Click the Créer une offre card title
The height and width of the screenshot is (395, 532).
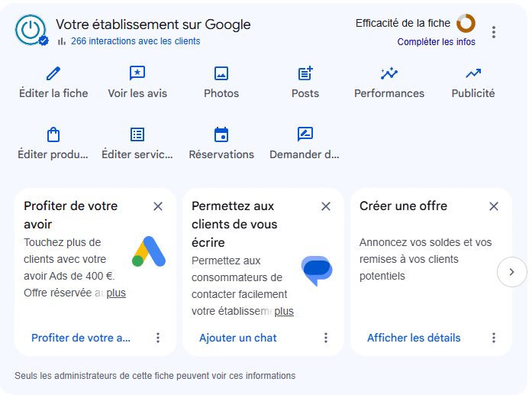click(403, 206)
